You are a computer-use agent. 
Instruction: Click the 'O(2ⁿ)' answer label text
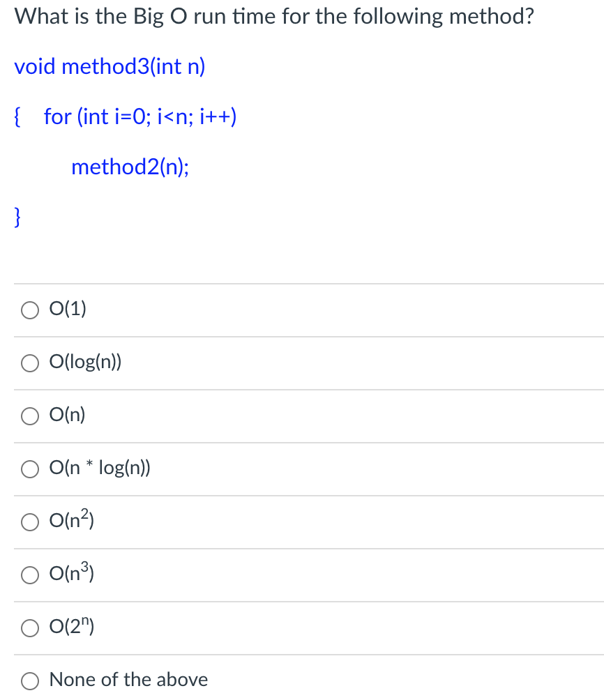coord(71,626)
